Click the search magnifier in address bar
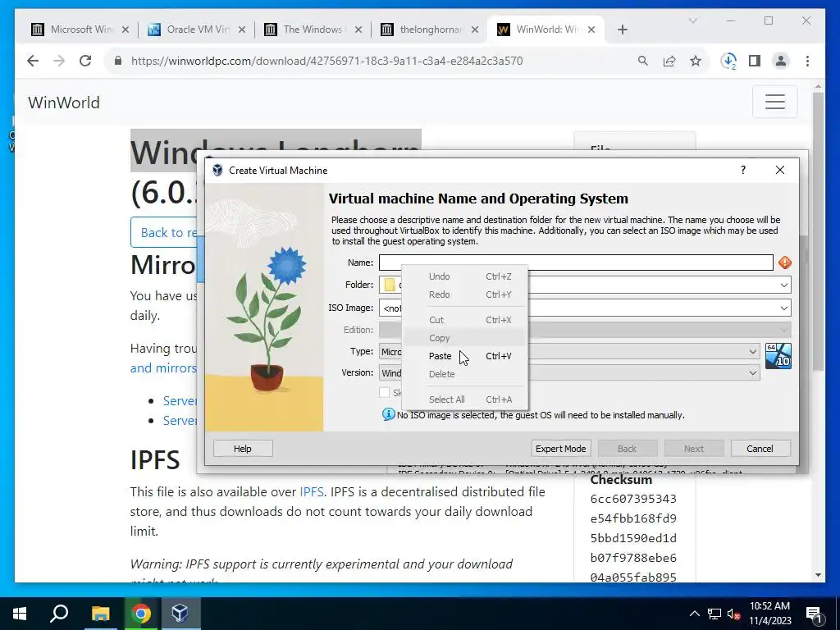 (643, 61)
